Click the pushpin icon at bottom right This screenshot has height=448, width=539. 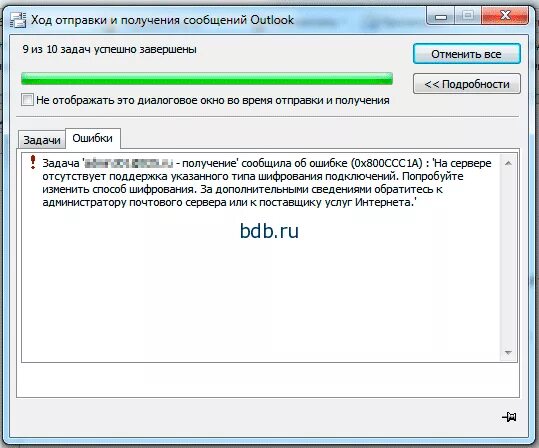coord(509,417)
